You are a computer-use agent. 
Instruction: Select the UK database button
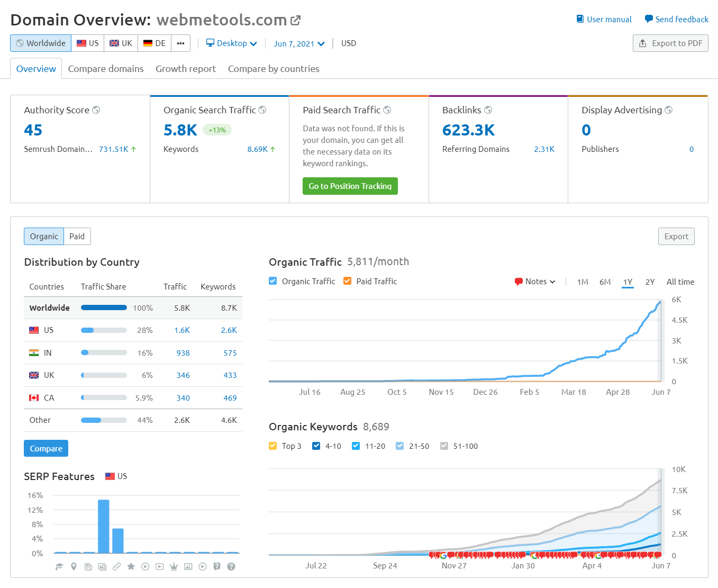[x=121, y=43]
